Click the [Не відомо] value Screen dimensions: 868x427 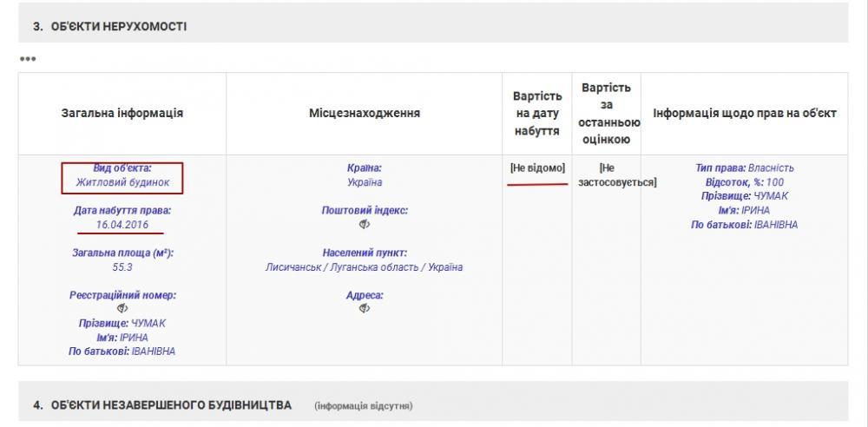click(537, 168)
